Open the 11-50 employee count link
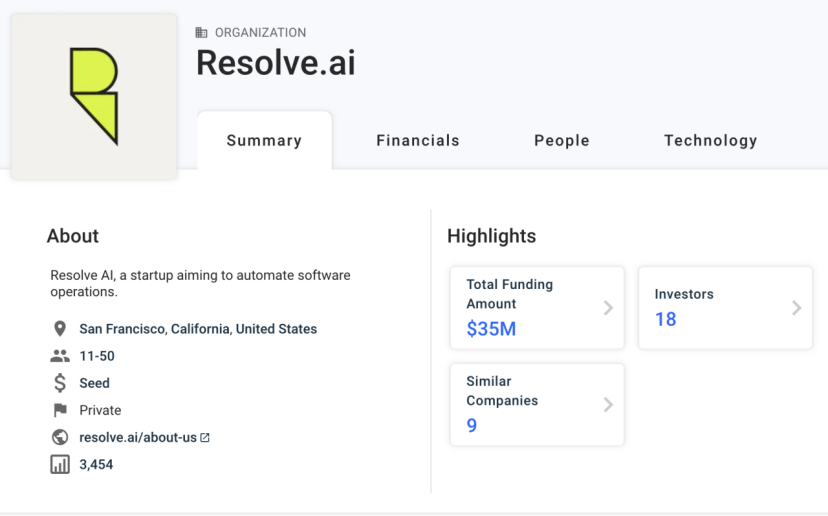The image size is (828, 516). [97, 356]
